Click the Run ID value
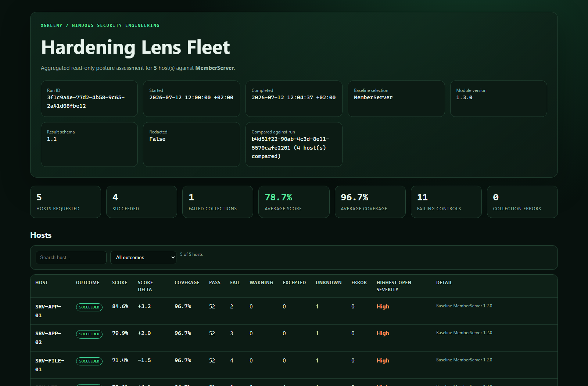Viewport: 588px width, 386px height. pos(86,102)
